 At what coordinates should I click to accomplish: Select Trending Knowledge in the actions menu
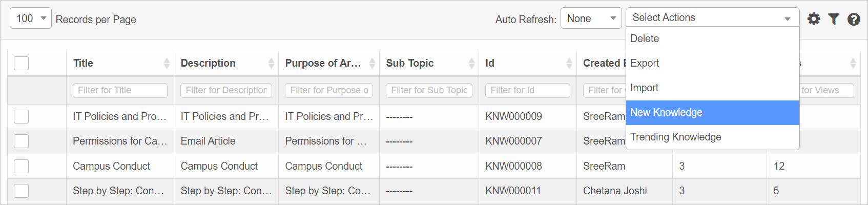pyautogui.click(x=675, y=137)
